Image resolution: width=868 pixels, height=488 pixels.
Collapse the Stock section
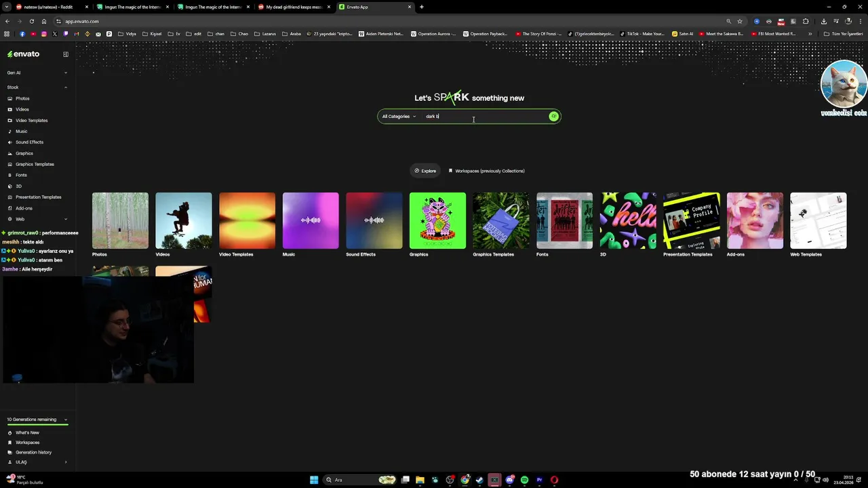37,87
